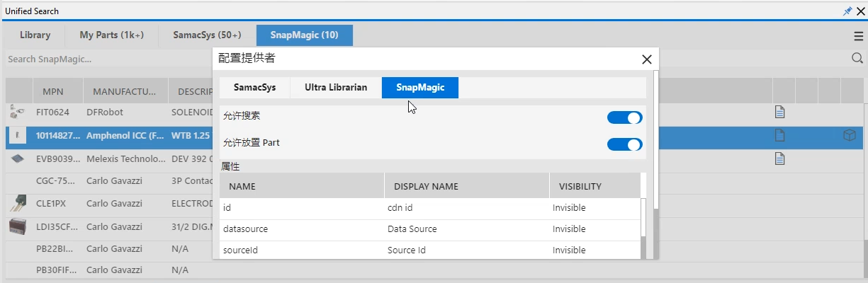
Task: Open Ultra Librarian provider tab
Action: [336, 88]
